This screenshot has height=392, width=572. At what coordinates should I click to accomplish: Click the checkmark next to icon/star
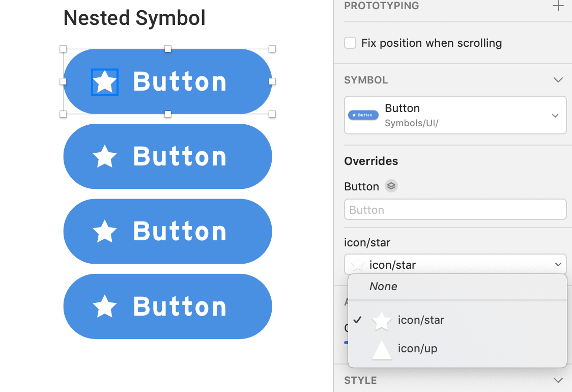click(358, 320)
